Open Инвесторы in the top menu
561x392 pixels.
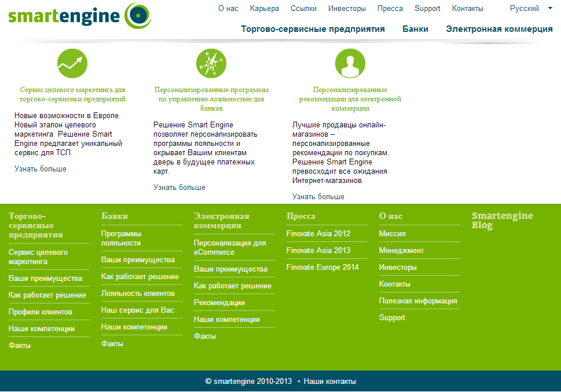click(x=347, y=8)
